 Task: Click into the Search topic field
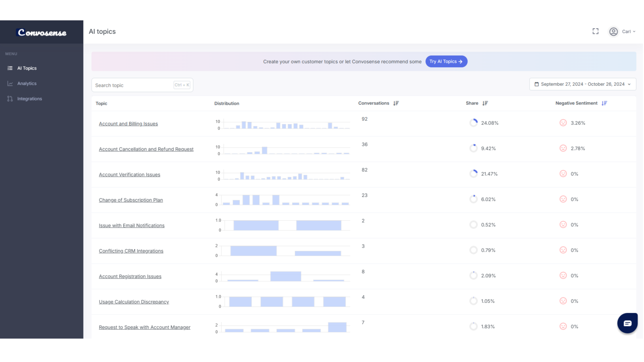[133, 85]
